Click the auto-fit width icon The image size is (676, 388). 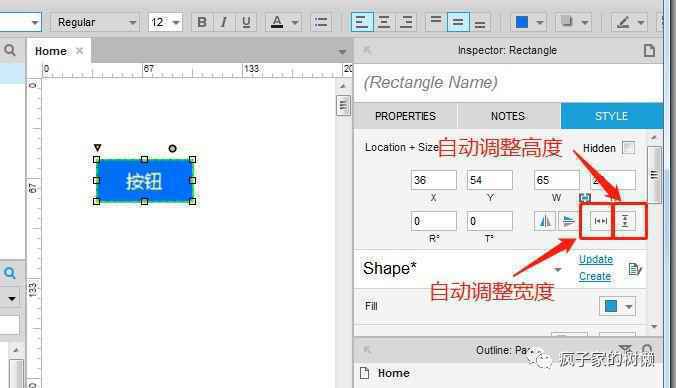(601, 221)
